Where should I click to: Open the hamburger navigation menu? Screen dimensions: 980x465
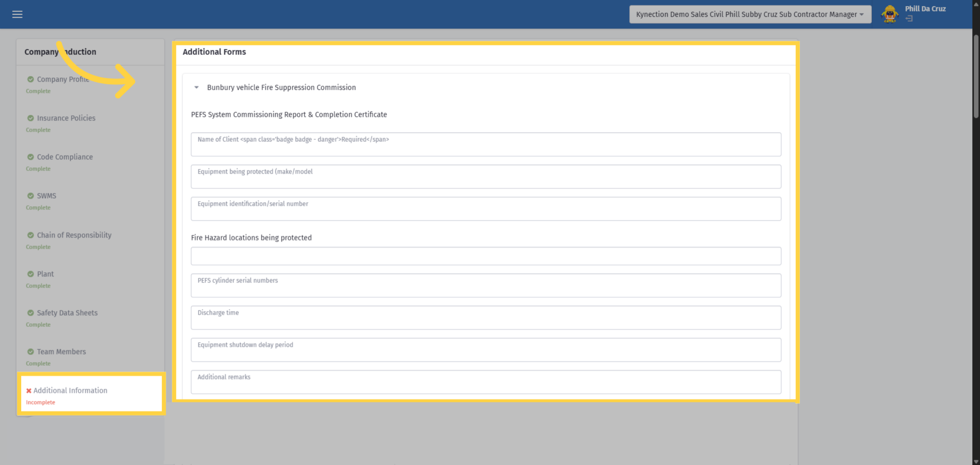[17, 14]
